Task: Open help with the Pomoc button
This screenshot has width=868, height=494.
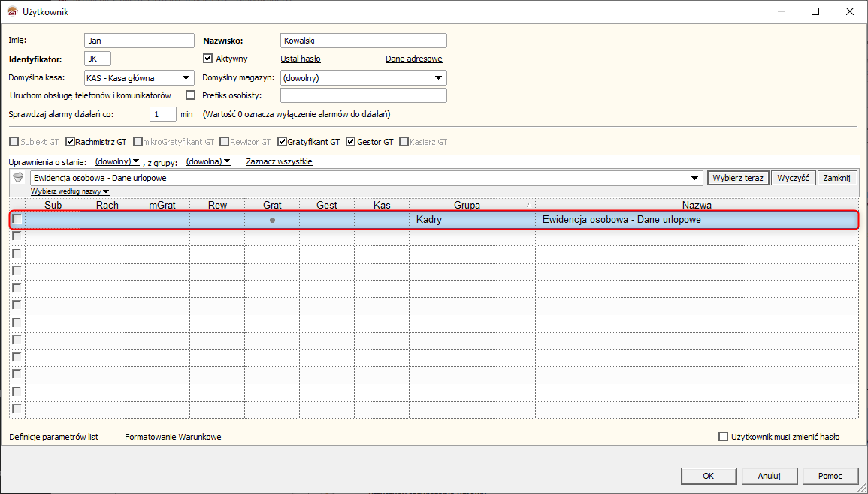Action: [830, 476]
